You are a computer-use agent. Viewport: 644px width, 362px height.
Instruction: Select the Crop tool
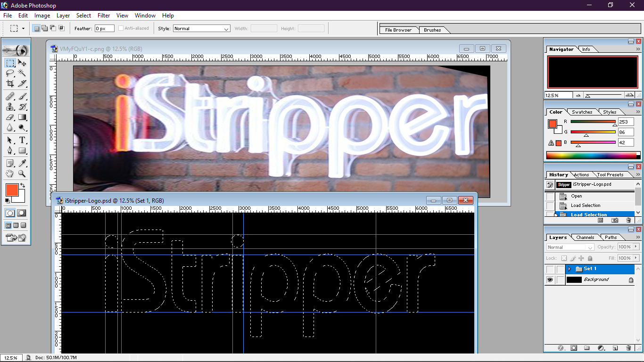click(10, 83)
